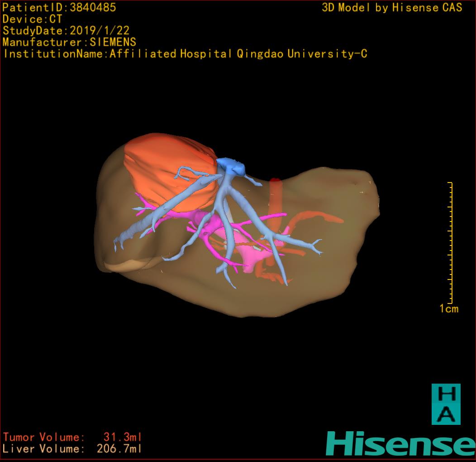Click the 1cm scale label
This screenshot has height=462, width=476.
449,309
